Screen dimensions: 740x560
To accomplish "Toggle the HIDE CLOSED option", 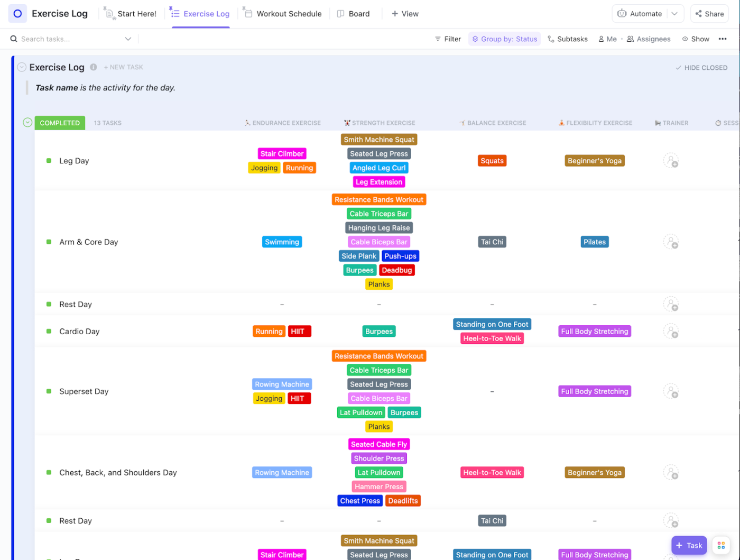I will (x=701, y=67).
